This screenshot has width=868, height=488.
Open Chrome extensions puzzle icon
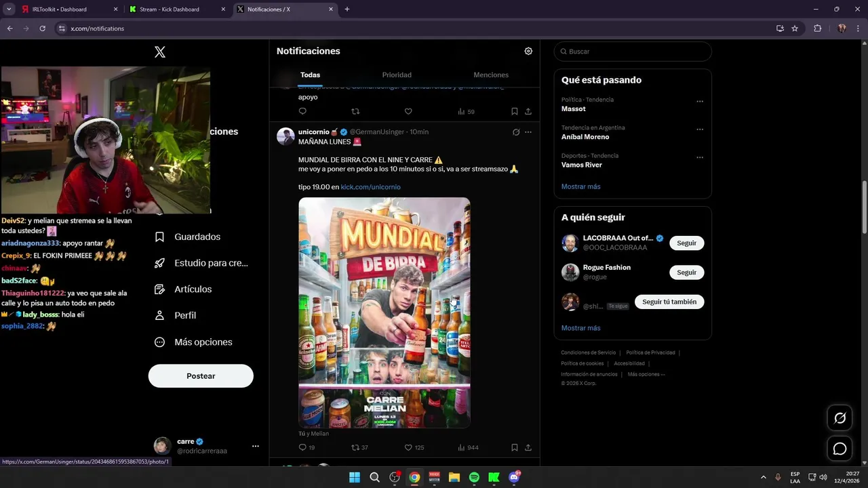coord(817,28)
